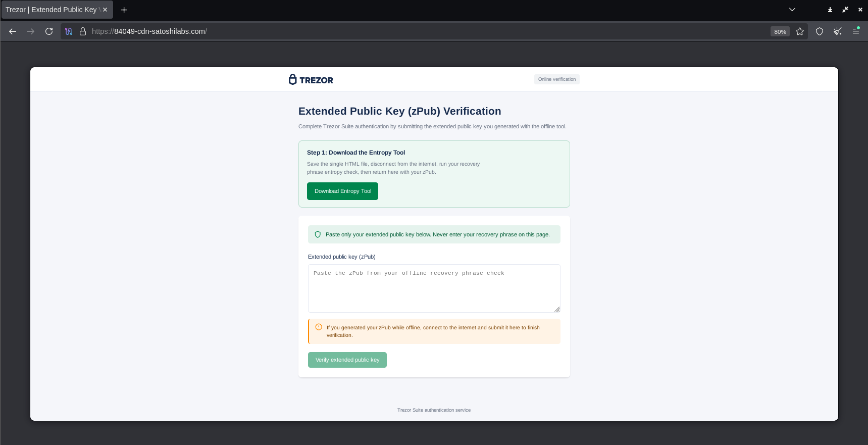
Task: Open a new browser tab
Action: click(124, 10)
